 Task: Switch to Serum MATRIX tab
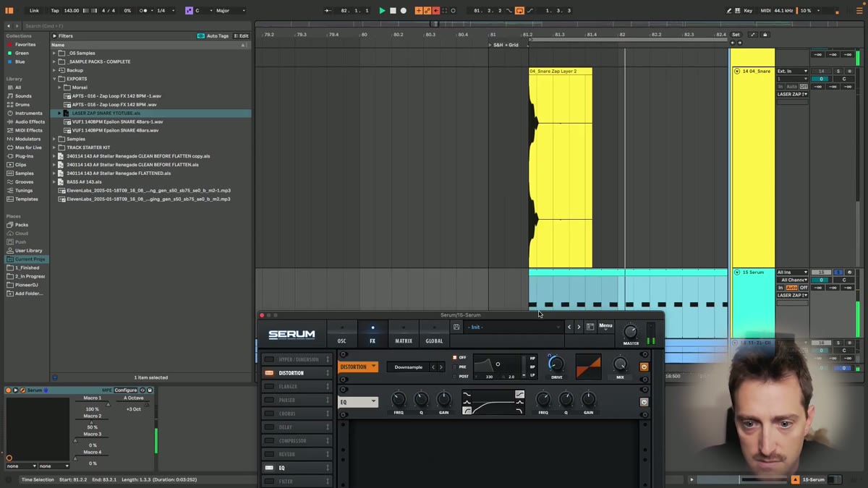coord(404,334)
